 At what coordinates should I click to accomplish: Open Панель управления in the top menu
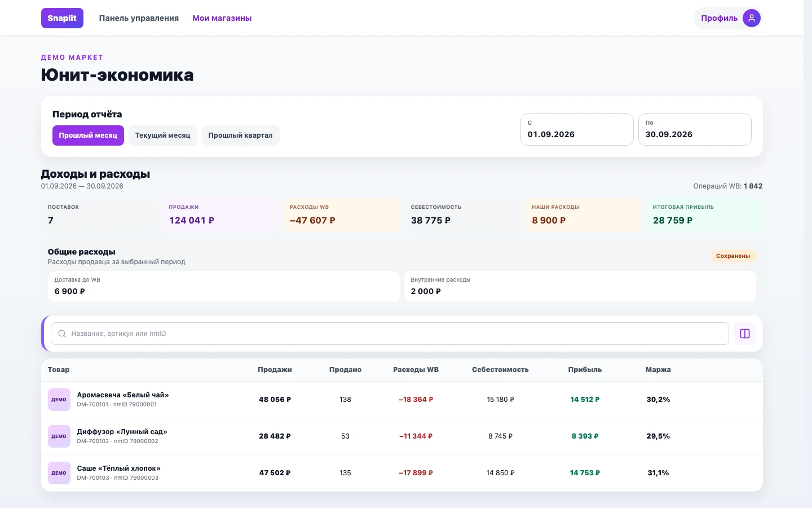(139, 18)
